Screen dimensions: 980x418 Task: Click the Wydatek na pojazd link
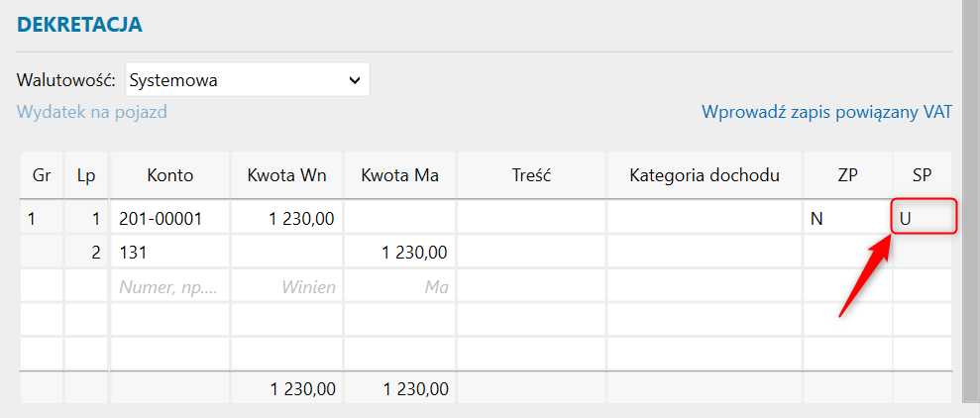[x=92, y=112]
